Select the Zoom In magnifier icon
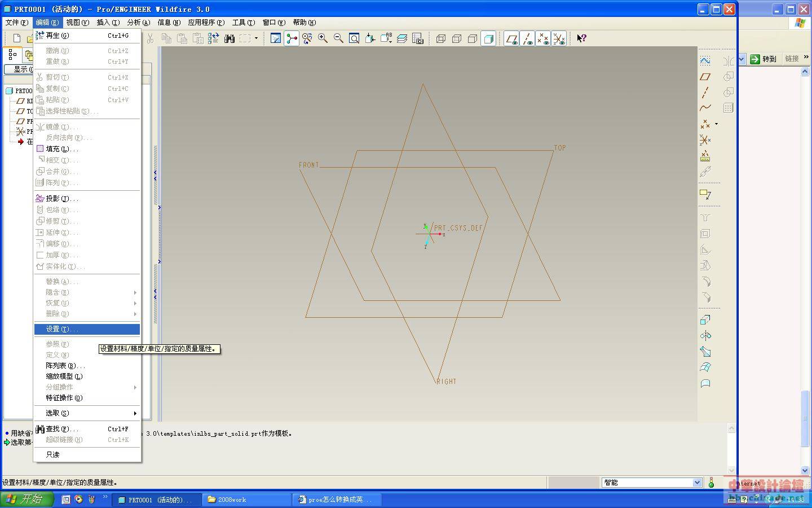812x508 pixels. (323, 38)
